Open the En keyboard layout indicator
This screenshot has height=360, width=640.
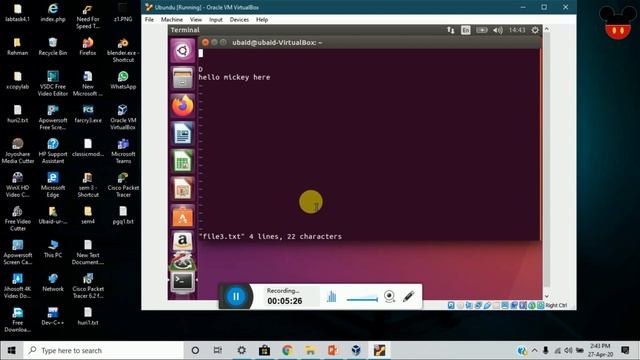coord(466,30)
